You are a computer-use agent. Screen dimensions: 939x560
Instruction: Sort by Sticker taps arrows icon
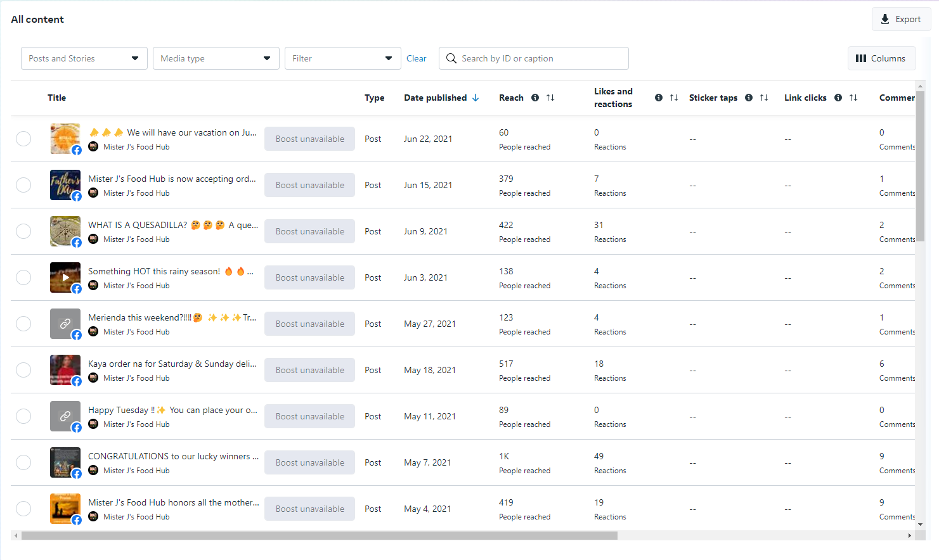click(764, 98)
